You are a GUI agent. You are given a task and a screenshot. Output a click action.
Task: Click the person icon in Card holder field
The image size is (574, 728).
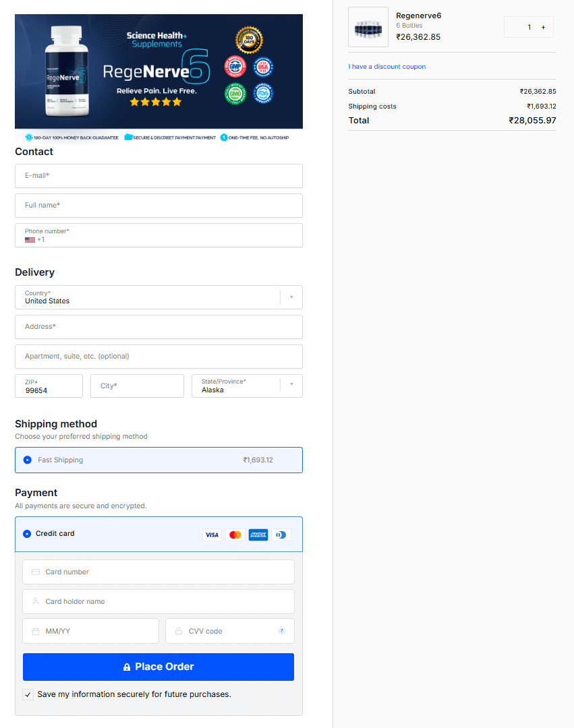[35, 601]
